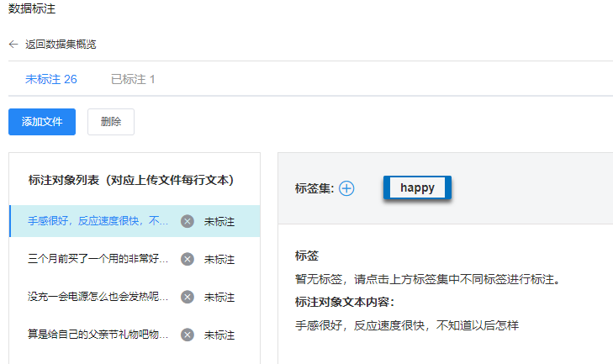Select the 手感很好 list entry
Image resolution: width=613 pixels, height=364 pixels.
click(98, 221)
